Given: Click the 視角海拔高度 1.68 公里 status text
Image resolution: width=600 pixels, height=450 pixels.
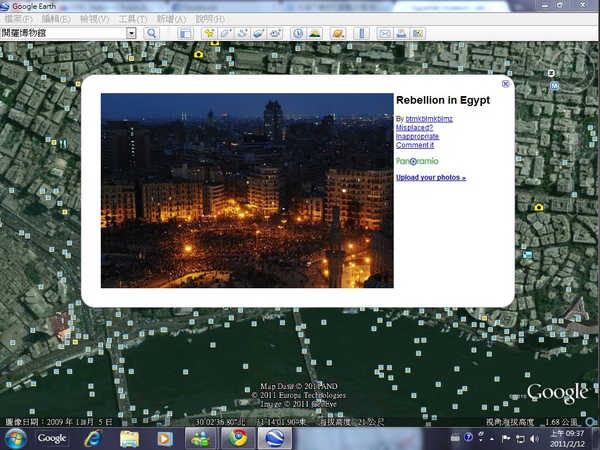Looking at the screenshot, I should coord(532,422).
